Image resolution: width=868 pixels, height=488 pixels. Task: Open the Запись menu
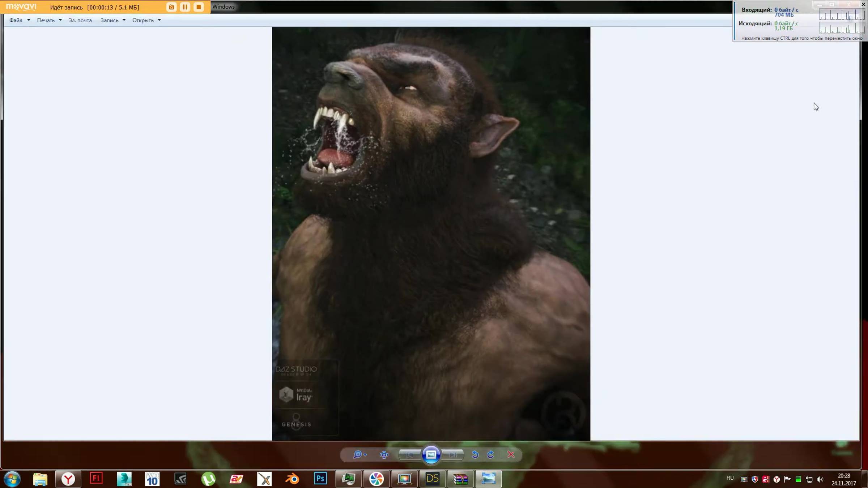coord(113,20)
